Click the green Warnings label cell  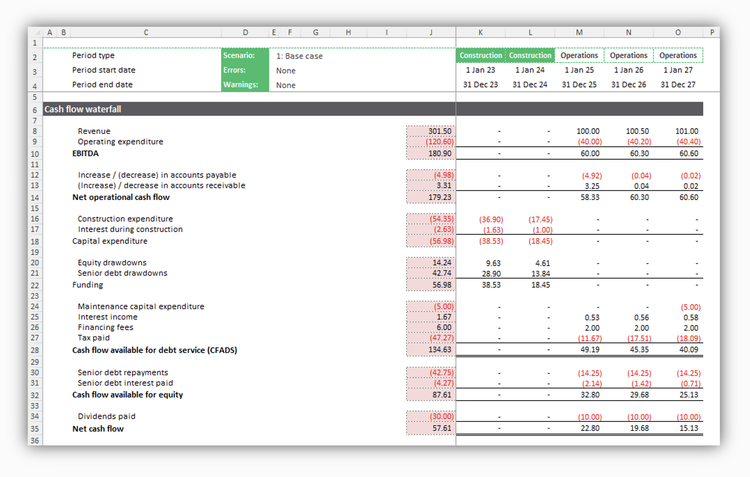pos(245,85)
